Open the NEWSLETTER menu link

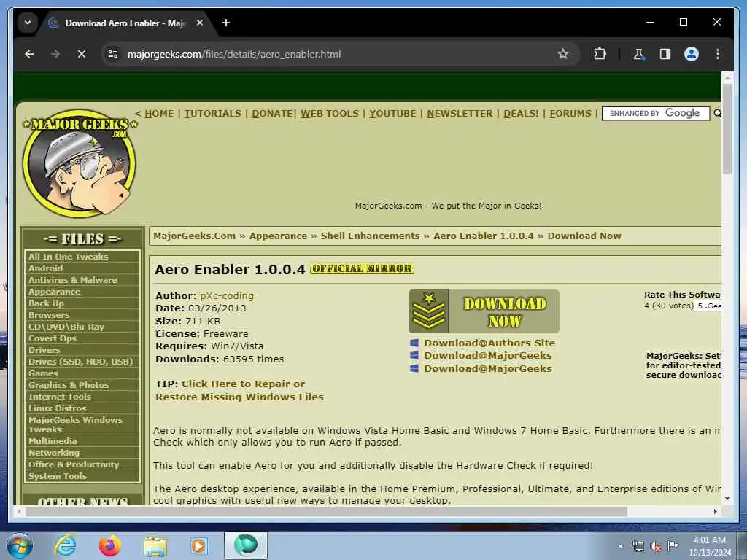click(x=460, y=113)
